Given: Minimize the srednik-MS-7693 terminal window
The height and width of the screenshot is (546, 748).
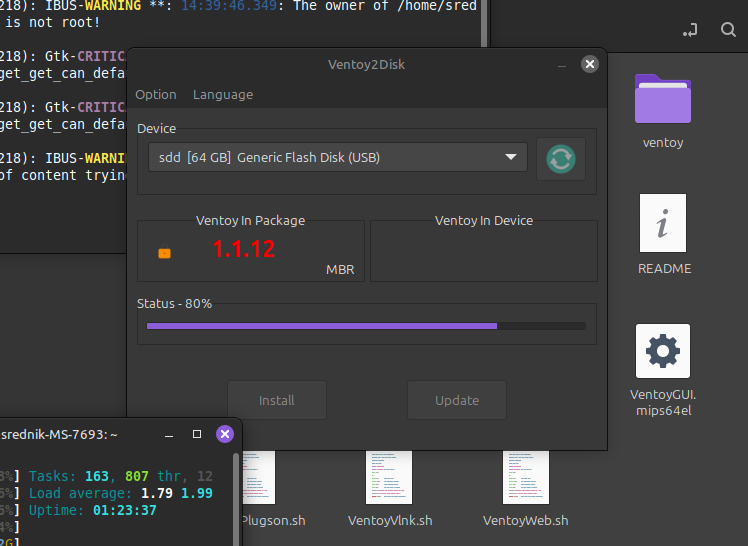Looking at the screenshot, I should pyautogui.click(x=169, y=435).
